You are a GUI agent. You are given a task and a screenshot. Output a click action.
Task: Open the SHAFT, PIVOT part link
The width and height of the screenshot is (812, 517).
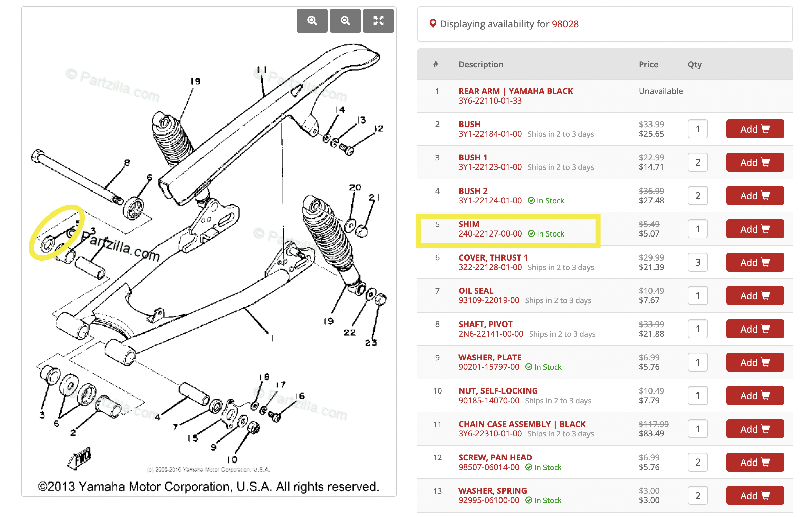tap(485, 324)
